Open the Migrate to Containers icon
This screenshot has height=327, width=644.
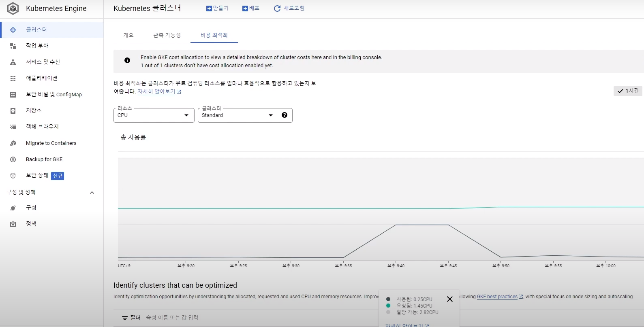(x=13, y=143)
